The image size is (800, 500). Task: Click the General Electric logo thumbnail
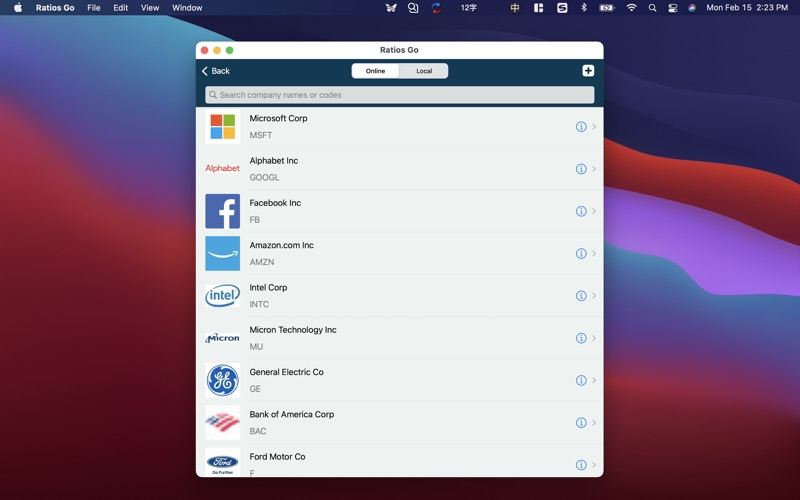pyautogui.click(x=222, y=381)
